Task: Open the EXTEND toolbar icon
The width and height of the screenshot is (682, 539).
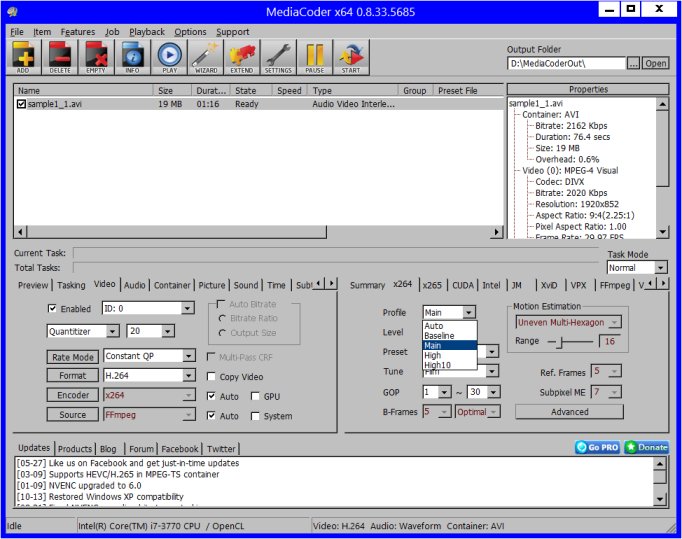Action: click(242, 57)
